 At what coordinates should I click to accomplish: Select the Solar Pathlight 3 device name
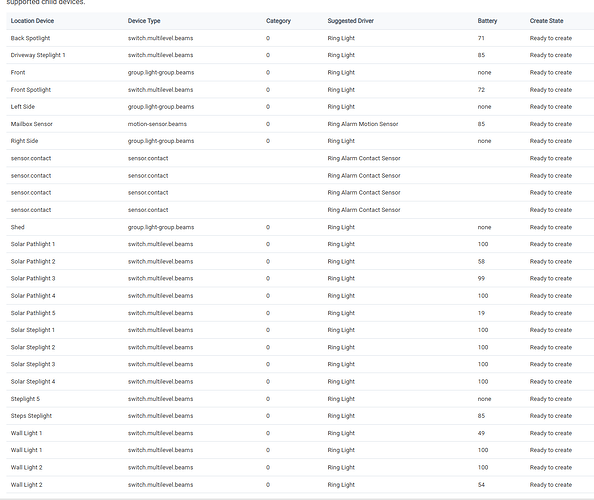click(x=33, y=278)
